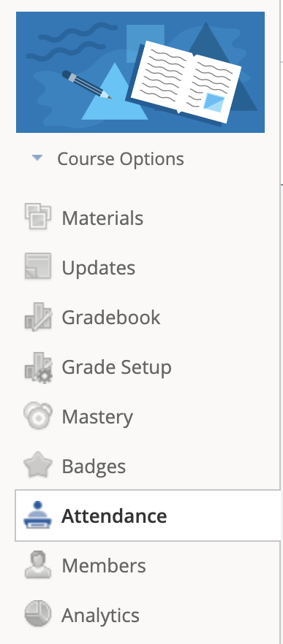Open the Materials section

point(102,218)
